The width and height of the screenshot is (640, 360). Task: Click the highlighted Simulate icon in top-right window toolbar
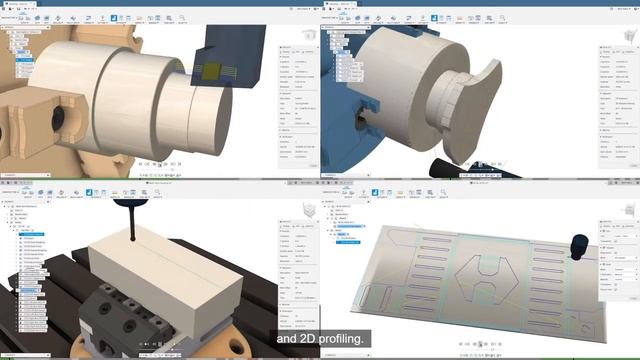[x=434, y=18]
